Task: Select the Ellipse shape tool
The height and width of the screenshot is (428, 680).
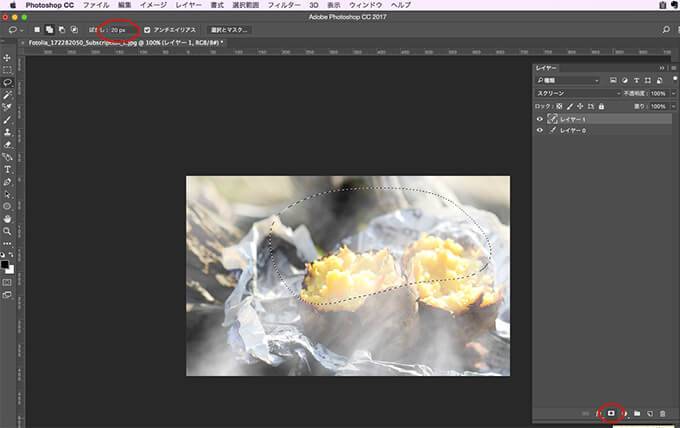Action: (x=7, y=206)
